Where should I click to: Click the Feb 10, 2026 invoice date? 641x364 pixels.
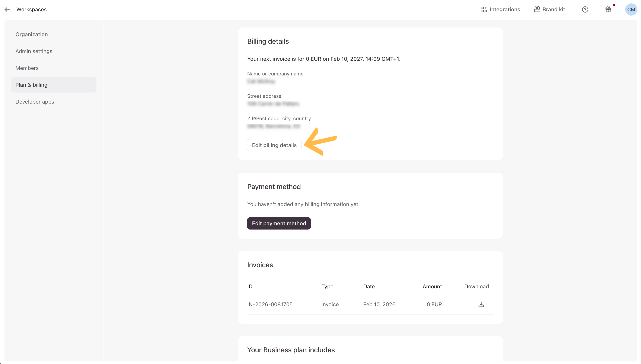pyautogui.click(x=379, y=305)
